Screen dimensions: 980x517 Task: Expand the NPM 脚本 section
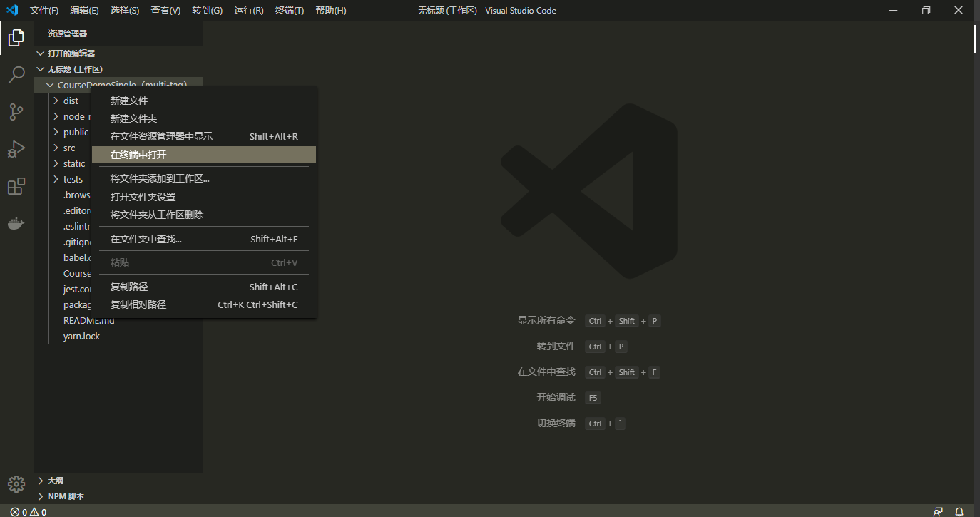(41, 496)
